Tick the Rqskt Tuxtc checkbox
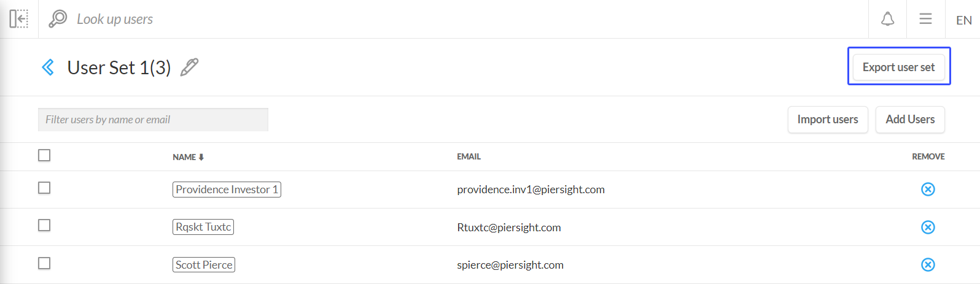Viewport: 980px width, 284px height. pyautogui.click(x=44, y=226)
